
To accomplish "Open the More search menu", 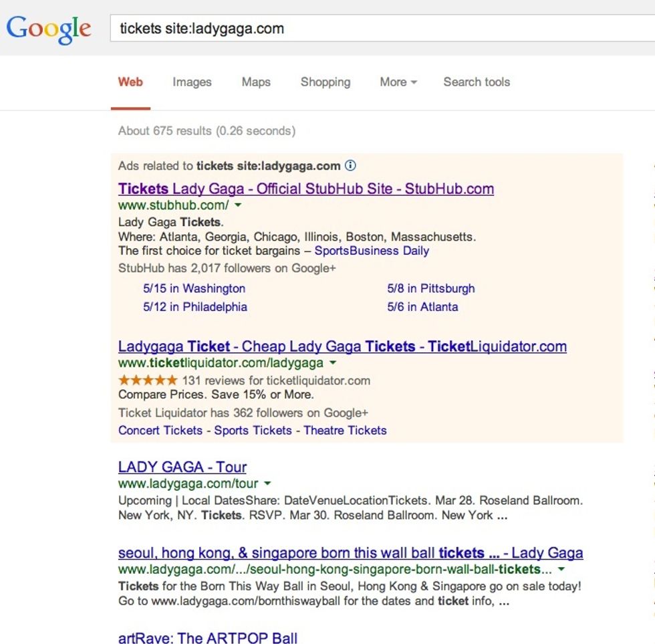I will (398, 82).
